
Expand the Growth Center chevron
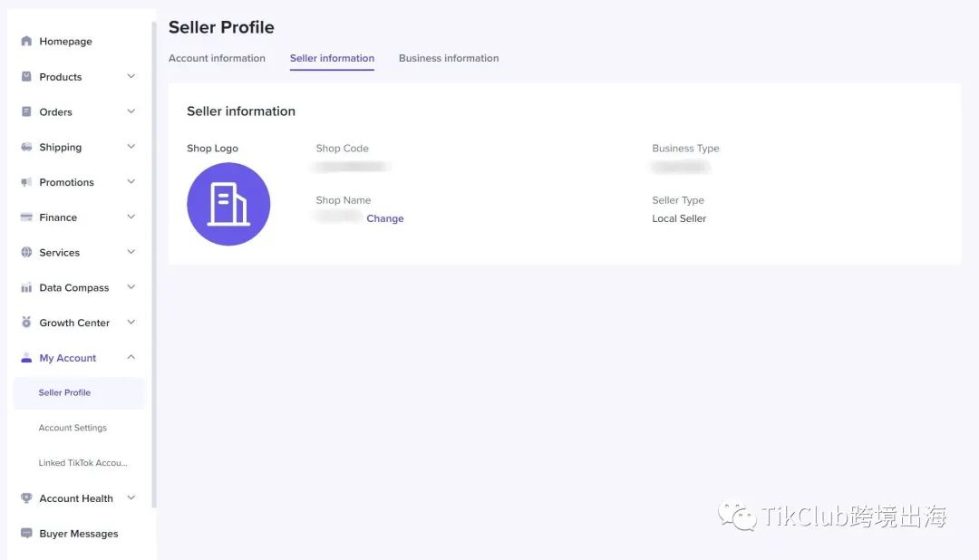131,323
